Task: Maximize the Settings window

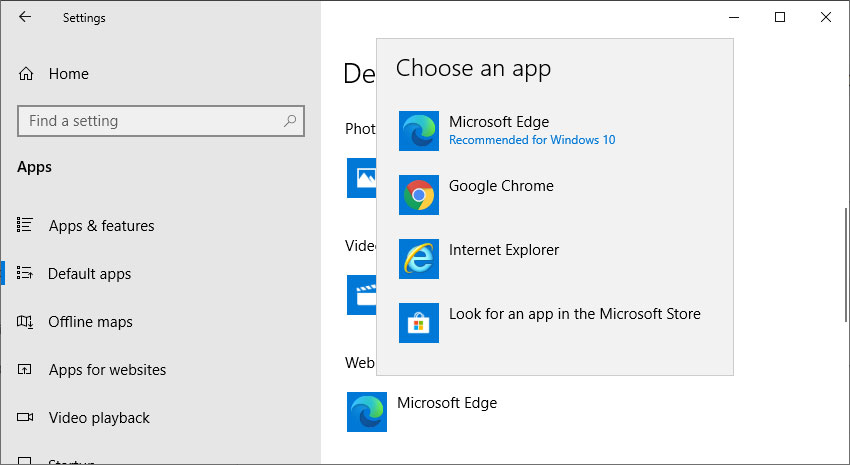Action: tap(780, 17)
